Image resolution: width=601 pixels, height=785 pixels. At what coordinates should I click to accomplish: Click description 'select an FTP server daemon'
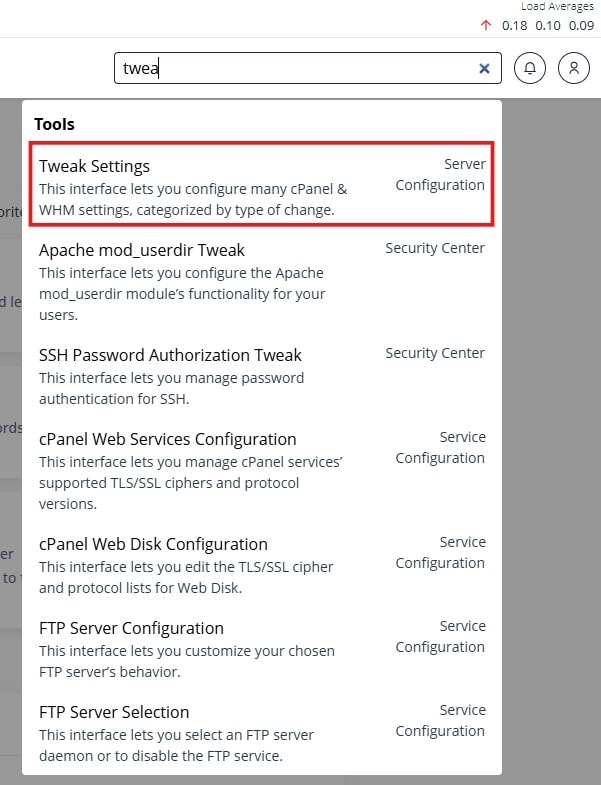point(176,745)
